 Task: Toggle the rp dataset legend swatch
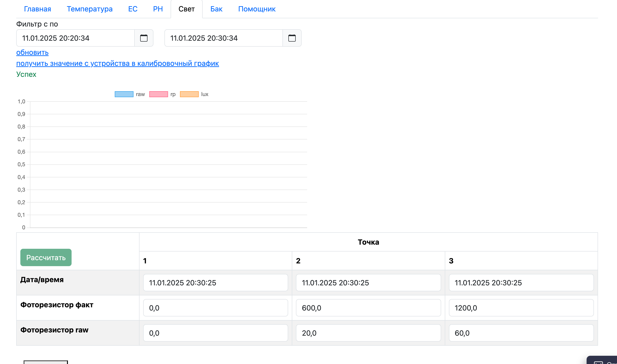coord(158,94)
